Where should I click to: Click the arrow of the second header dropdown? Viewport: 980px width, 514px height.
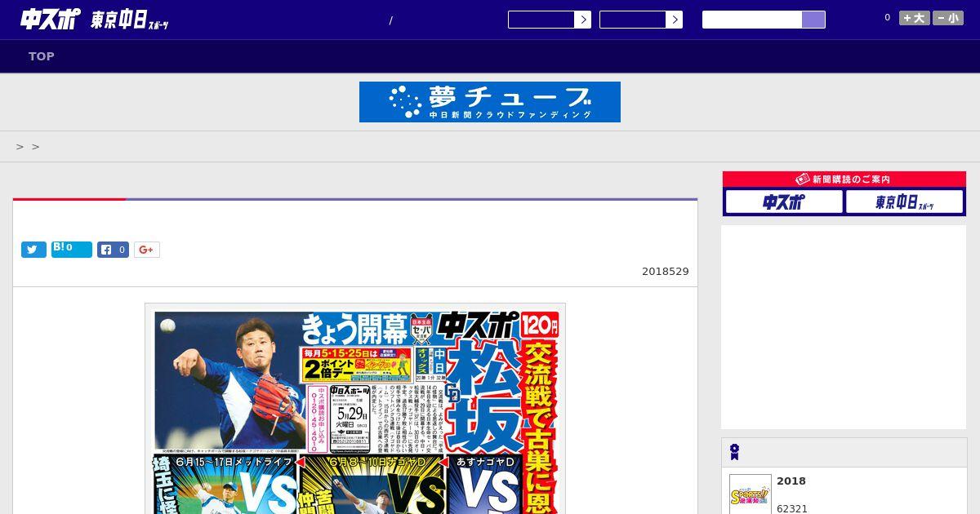(x=674, y=20)
